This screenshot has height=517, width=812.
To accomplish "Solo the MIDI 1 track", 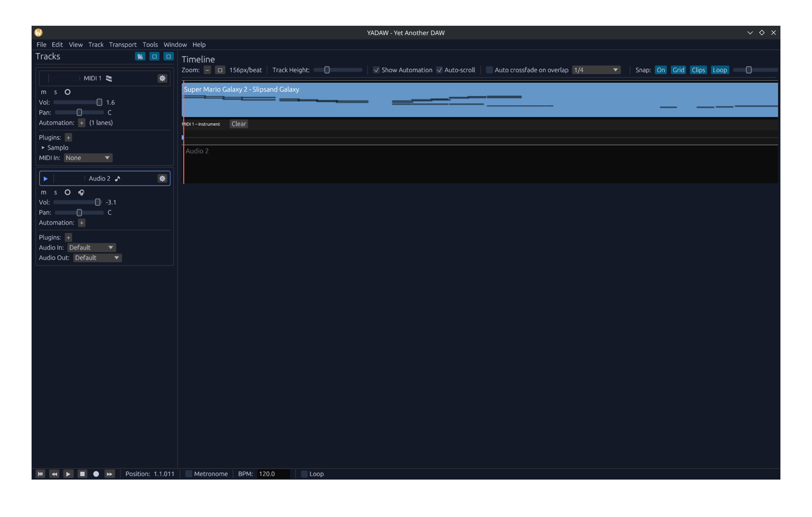I will point(55,92).
